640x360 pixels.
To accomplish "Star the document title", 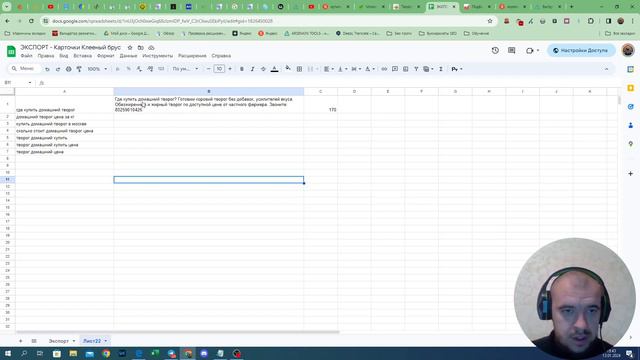I will [130, 48].
